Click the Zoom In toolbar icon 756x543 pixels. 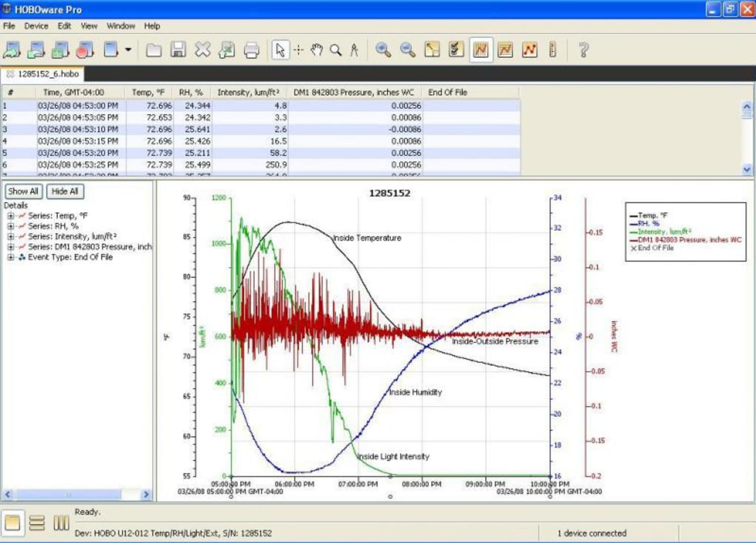click(383, 50)
